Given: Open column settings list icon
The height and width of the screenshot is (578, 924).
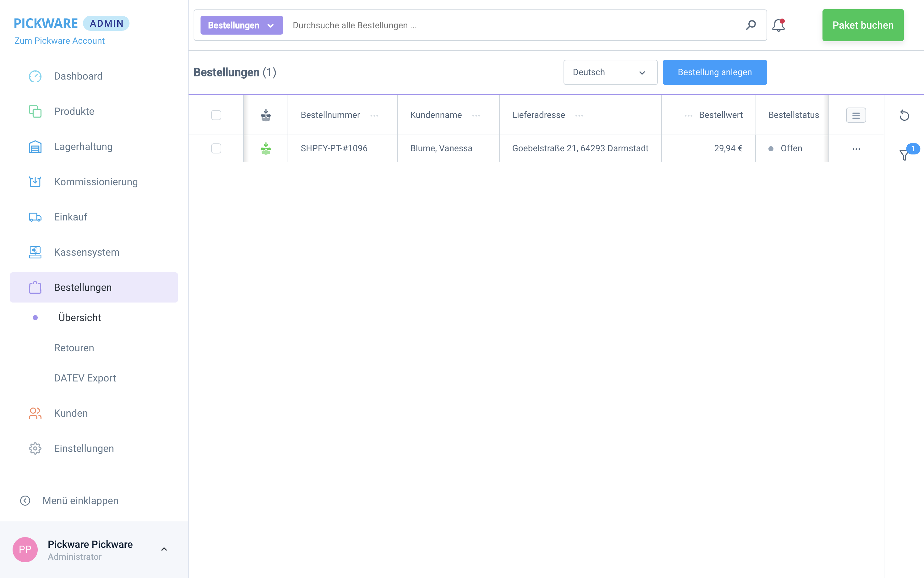Looking at the screenshot, I should coord(855,115).
